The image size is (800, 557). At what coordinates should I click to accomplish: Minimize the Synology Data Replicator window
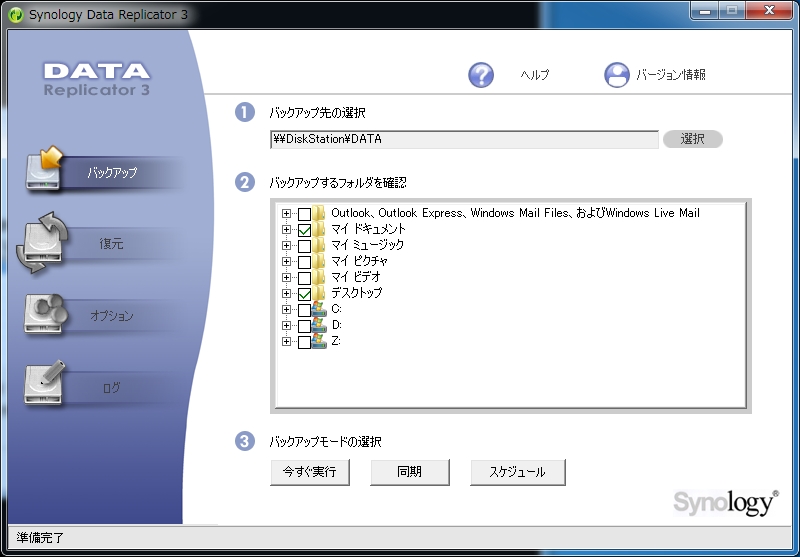pyautogui.click(x=705, y=10)
